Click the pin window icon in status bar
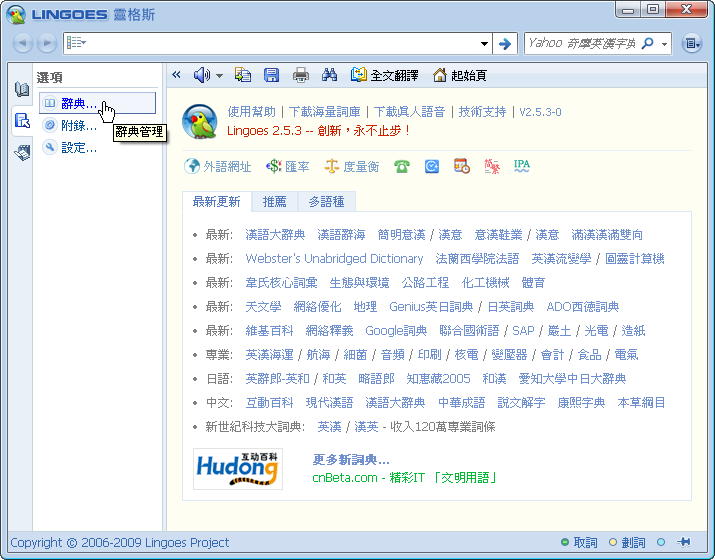This screenshot has height=560, width=715. pyautogui.click(x=684, y=542)
